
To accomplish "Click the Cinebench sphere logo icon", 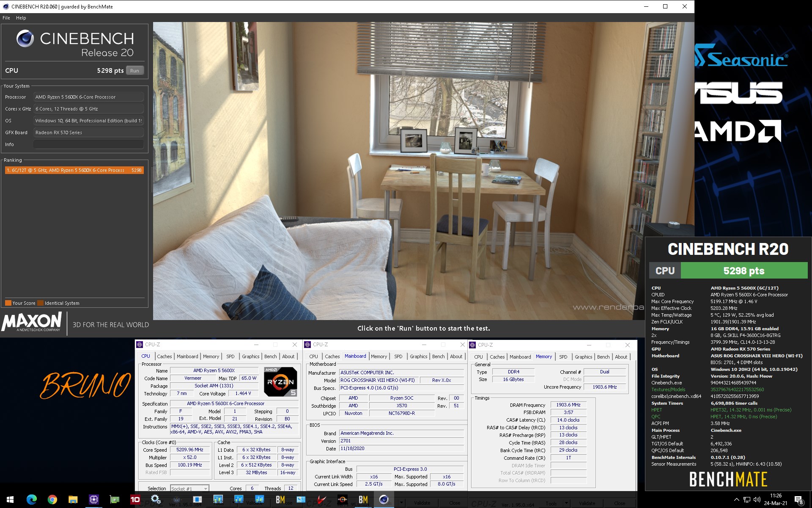I will pyautogui.click(x=25, y=39).
